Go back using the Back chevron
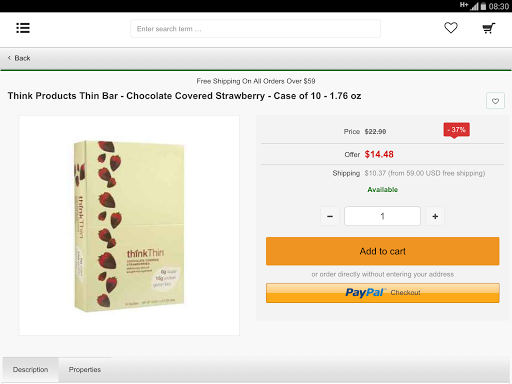Image resolution: width=512 pixels, height=384 pixels. click(x=9, y=58)
